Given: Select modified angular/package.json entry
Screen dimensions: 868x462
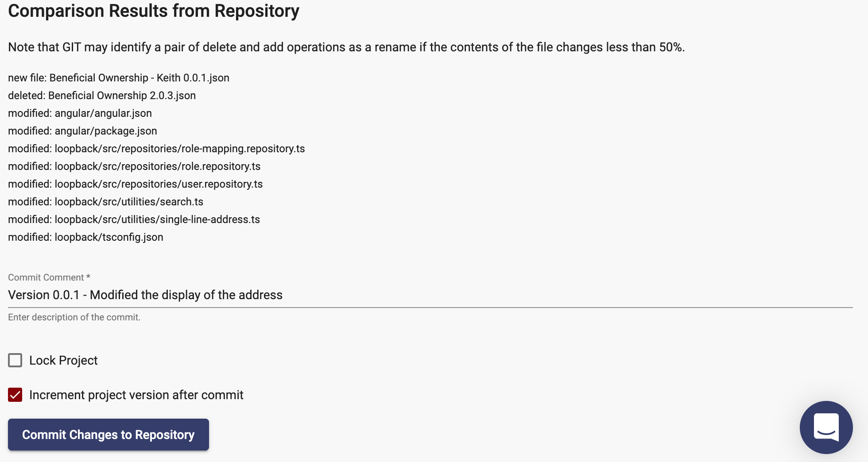Looking at the screenshot, I should tap(82, 131).
